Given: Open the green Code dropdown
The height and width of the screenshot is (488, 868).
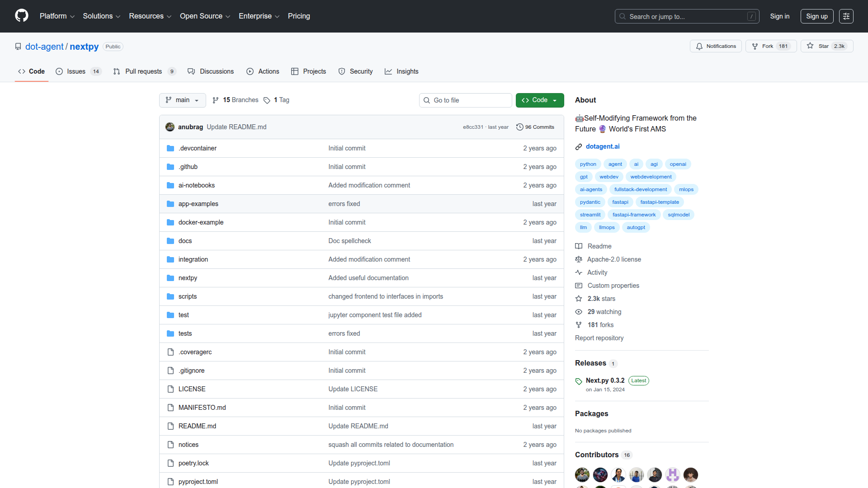Looking at the screenshot, I should click(x=539, y=100).
